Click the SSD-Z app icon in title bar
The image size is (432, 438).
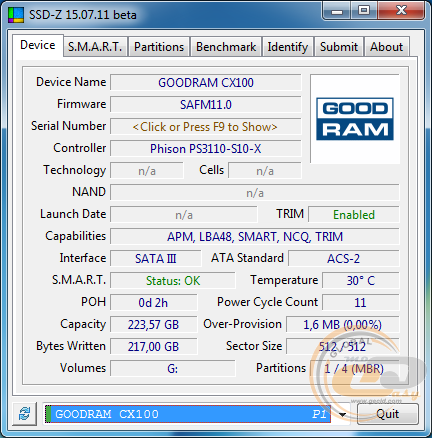pos(16,15)
